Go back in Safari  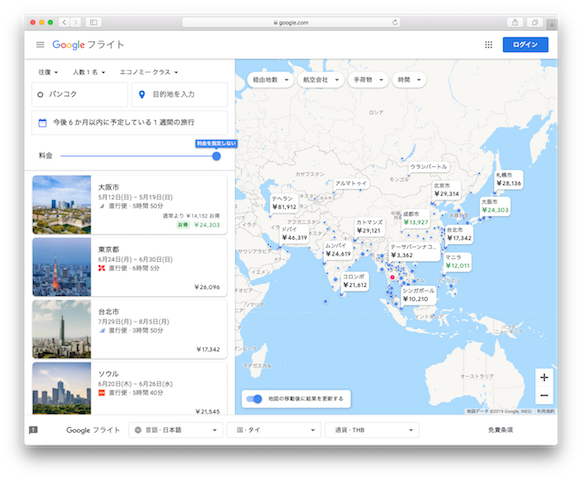point(64,22)
